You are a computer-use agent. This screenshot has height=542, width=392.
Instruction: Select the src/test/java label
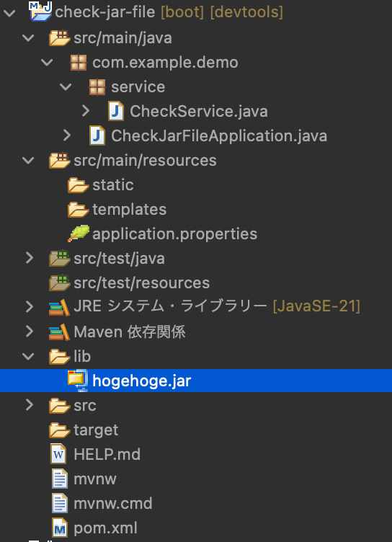(120, 259)
